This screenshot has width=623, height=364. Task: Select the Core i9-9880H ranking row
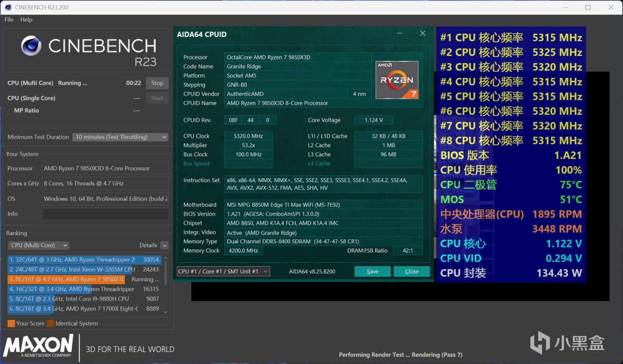point(84,299)
